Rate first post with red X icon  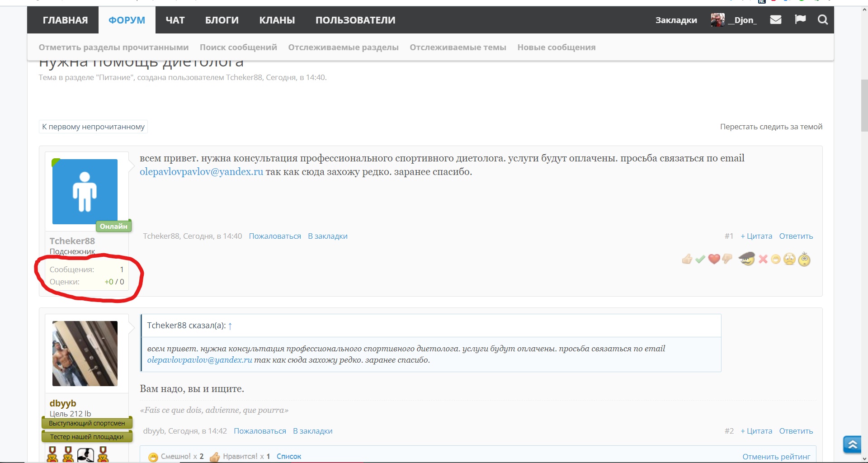(x=763, y=259)
